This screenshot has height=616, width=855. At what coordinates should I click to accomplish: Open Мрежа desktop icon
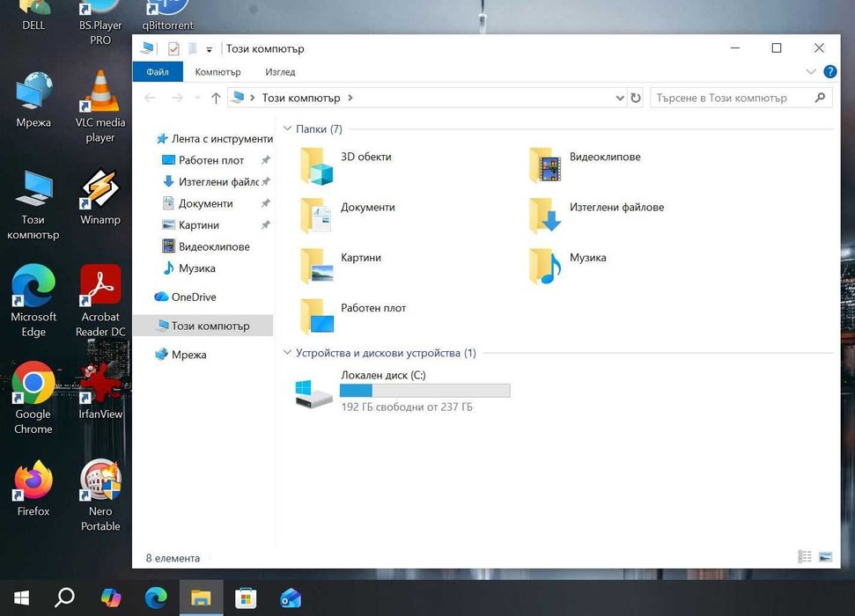click(x=33, y=99)
